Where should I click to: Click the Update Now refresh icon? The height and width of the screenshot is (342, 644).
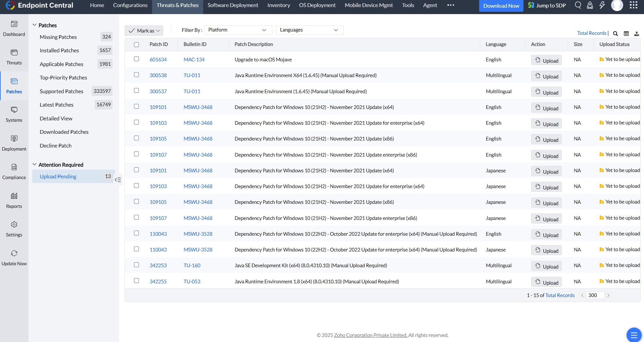[x=14, y=253]
